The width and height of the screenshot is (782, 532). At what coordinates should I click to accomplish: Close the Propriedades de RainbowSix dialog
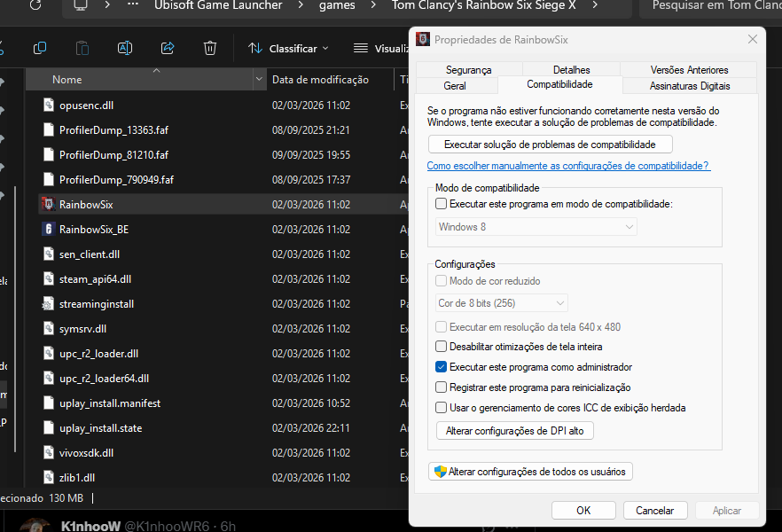click(x=753, y=39)
